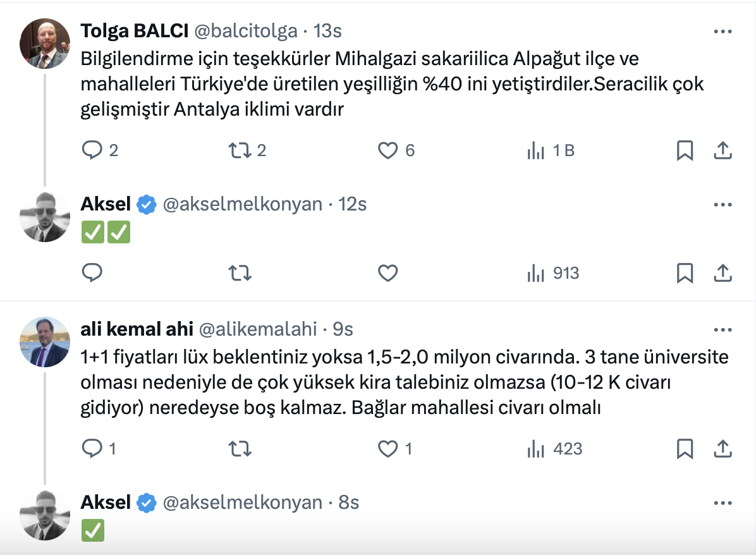Share Tolga BALCI's tweet
The width and height of the screenshot is (756, 555).
[x=722, y=150]
